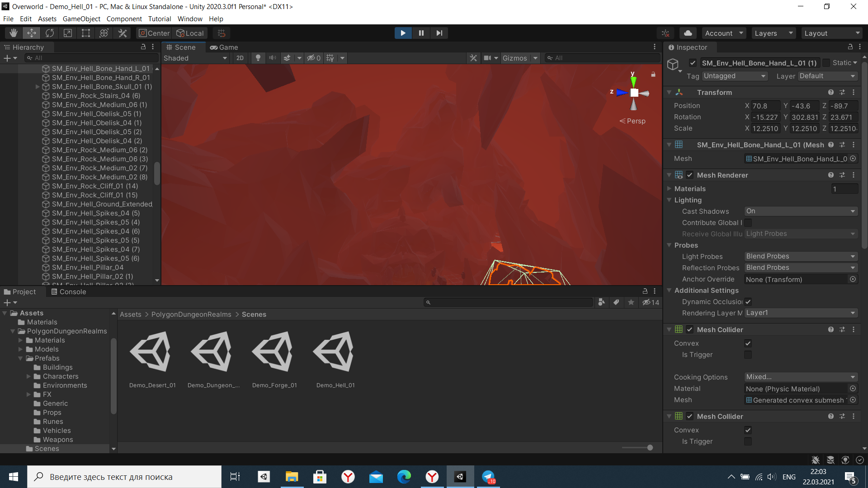Screen dimensions: 868x488
Task: Open the Component menu
Action: pos(124,19)
